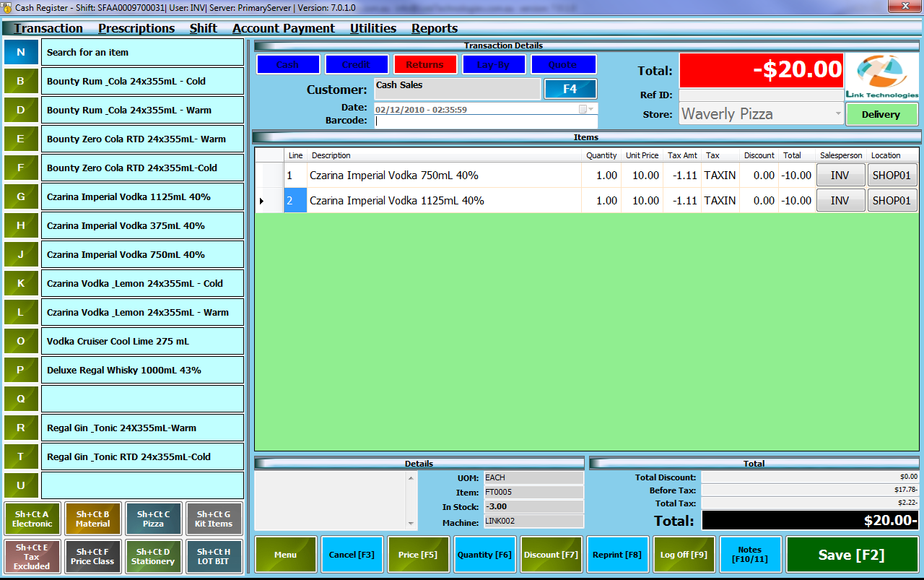Open Sh+Ct H LOT BIT category

(214, 556)
